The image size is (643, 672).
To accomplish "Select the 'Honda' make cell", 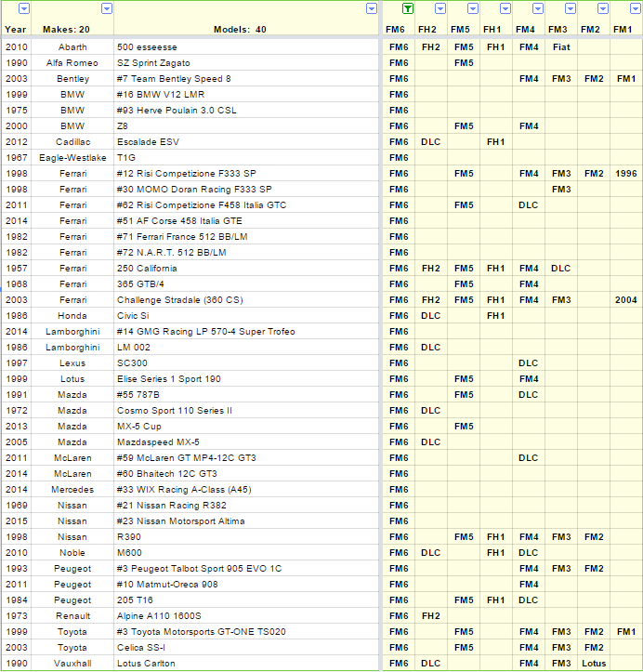I will point(72,316).
